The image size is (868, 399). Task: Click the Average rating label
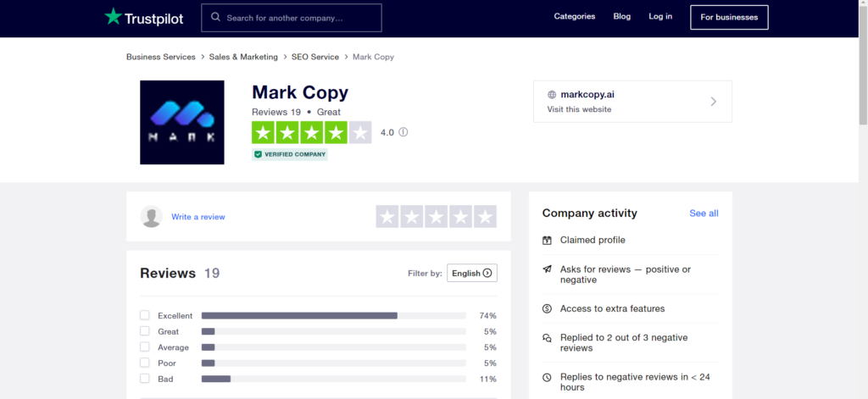tap(173, 347)
